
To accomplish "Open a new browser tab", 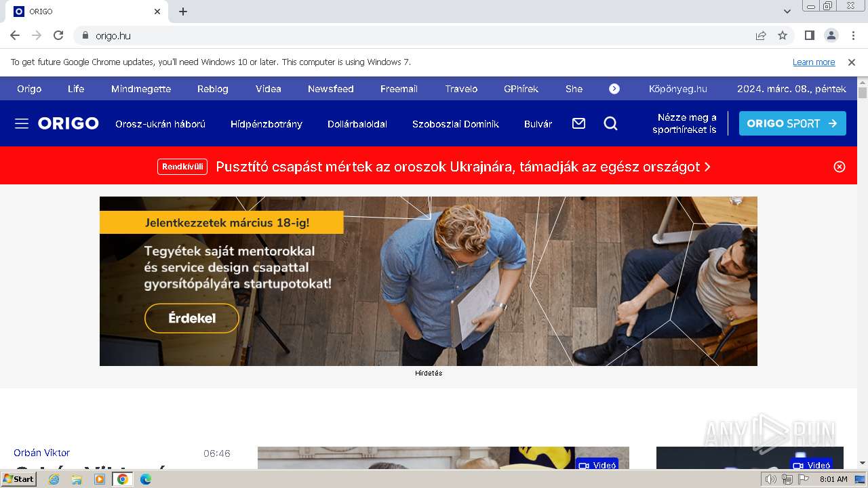I will pos(183,12).
